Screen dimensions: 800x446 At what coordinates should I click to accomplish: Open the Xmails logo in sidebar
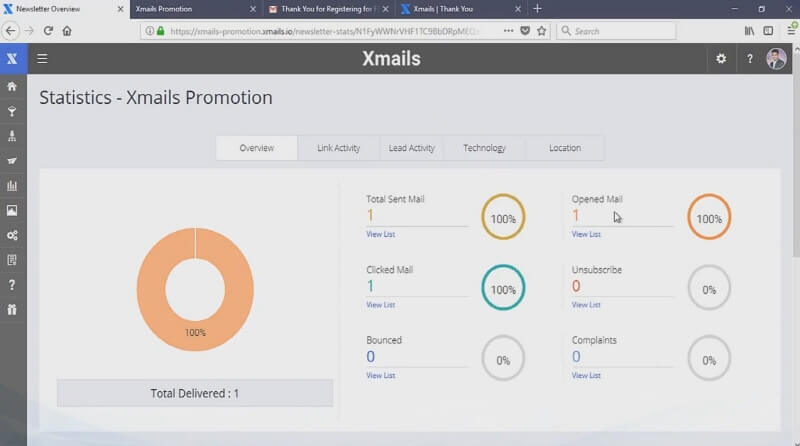[12, 59]
